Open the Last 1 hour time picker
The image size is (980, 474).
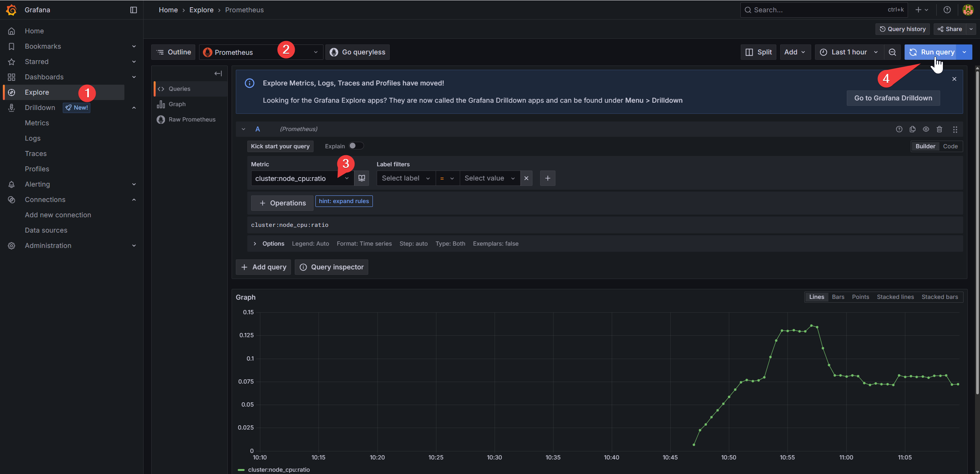(x=849, y=52)
